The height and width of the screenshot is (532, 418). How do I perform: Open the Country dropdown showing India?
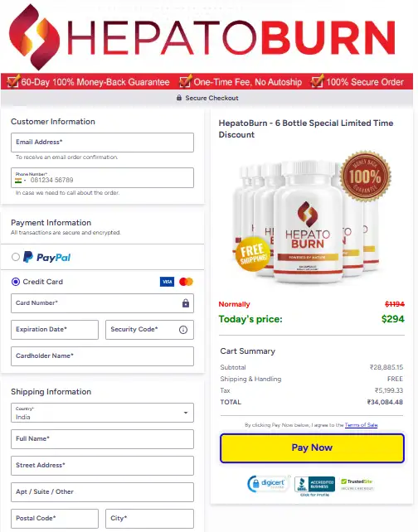(102, 413)
